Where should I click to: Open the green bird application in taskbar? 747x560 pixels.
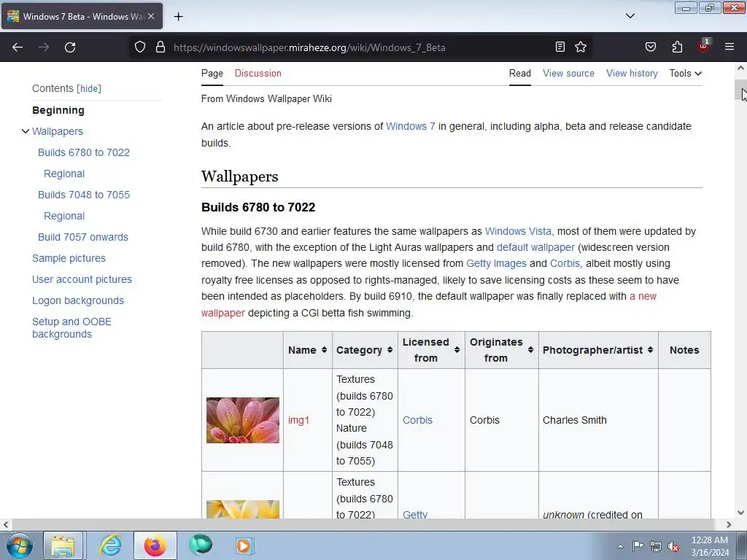201,545
